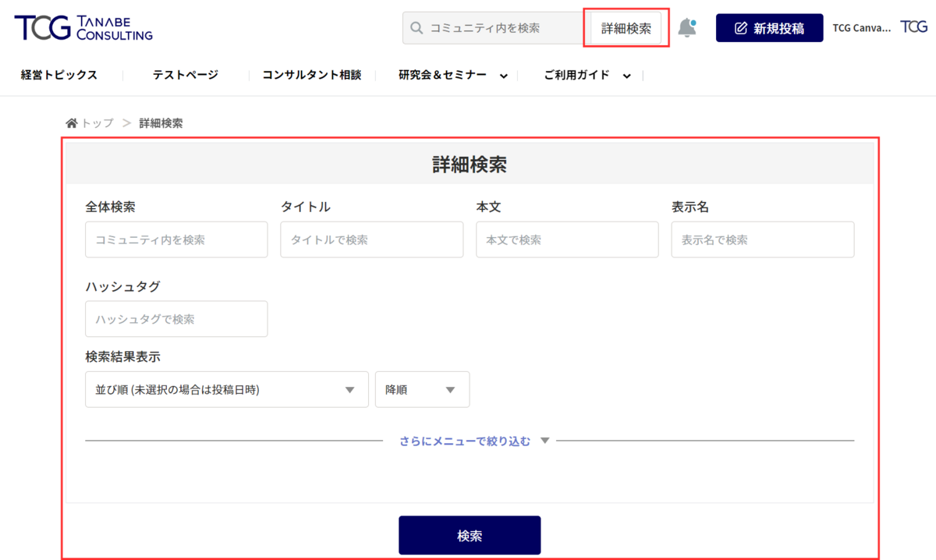Go to コンサルタント相談 page
The width and height of the screenshot is (936, 560).
[311, 75]
